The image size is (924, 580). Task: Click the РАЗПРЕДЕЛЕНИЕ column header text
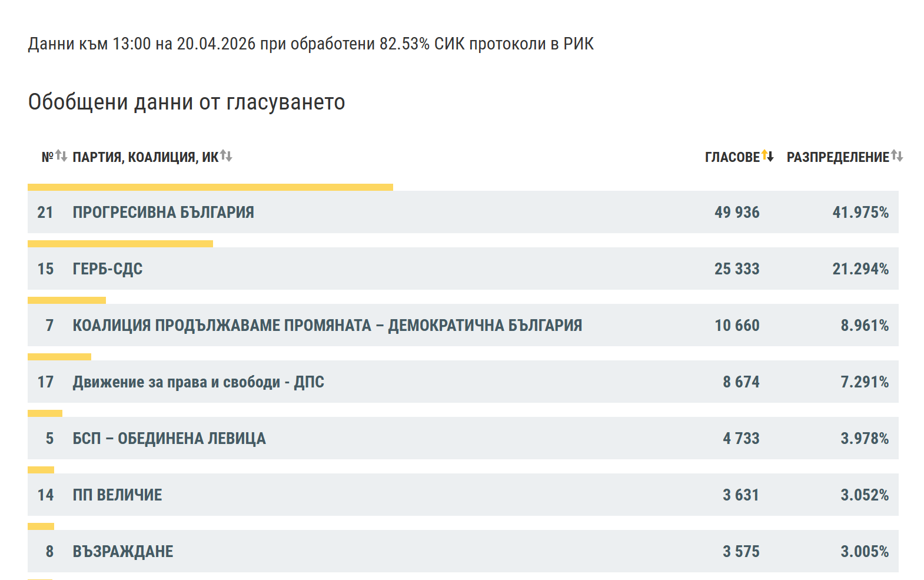838,157
